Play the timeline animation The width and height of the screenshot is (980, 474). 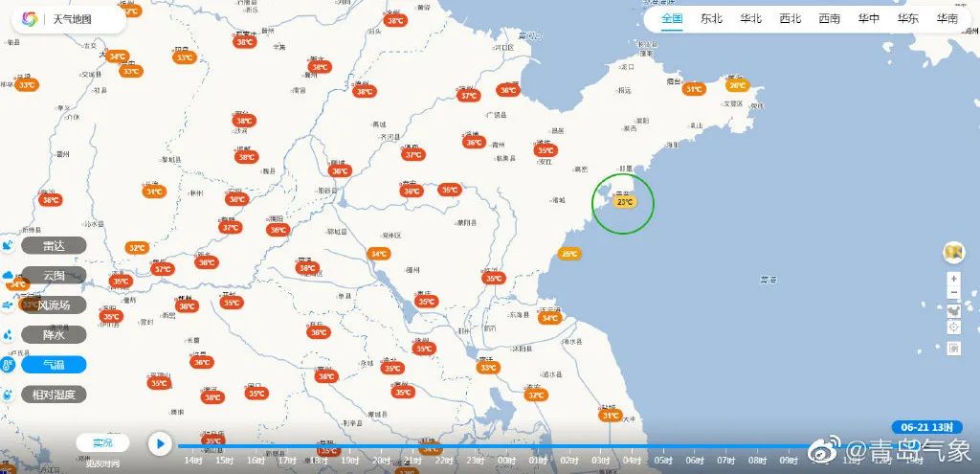click(x=160, y=444)
